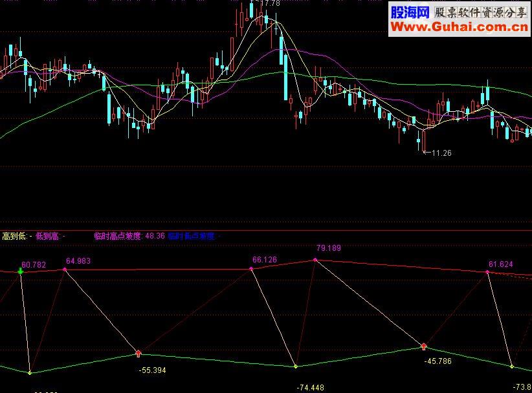This screenshot has width=532, height=393.
Task: Click the magenta peak marker at 64.983
Action: [x=65, y=270]
